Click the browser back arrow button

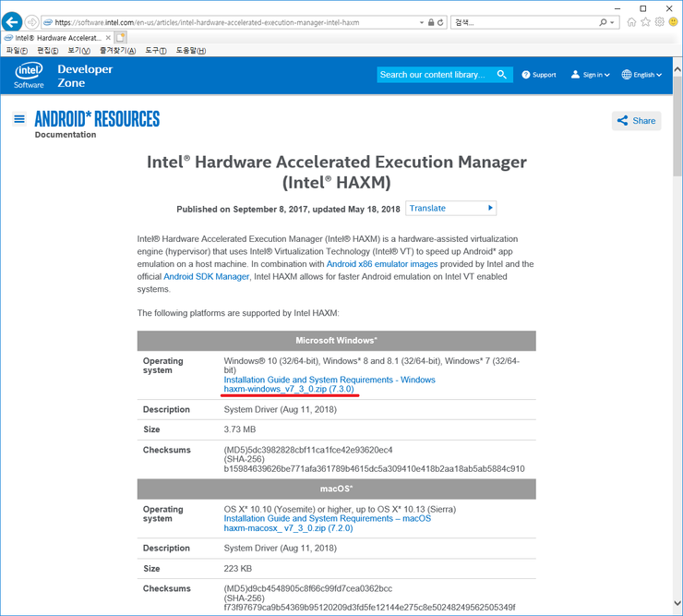pyautogui.click(x=12, y=21)
